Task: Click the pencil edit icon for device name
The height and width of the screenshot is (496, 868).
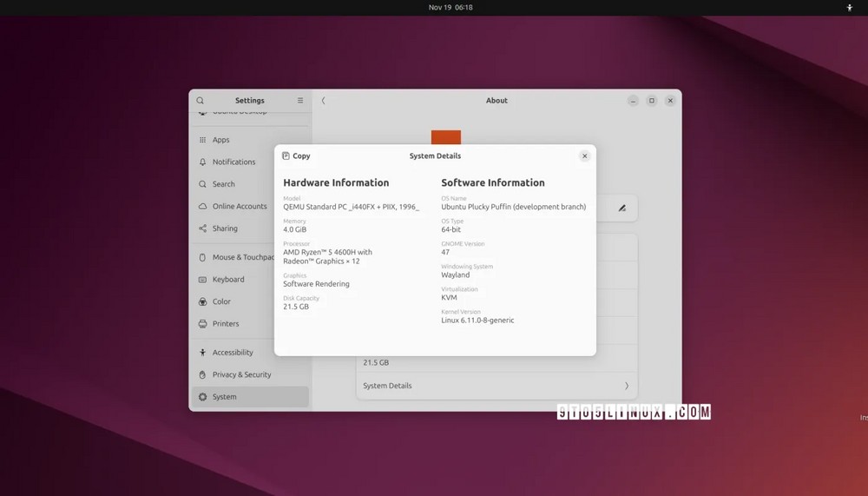Action: pos(622,208)
